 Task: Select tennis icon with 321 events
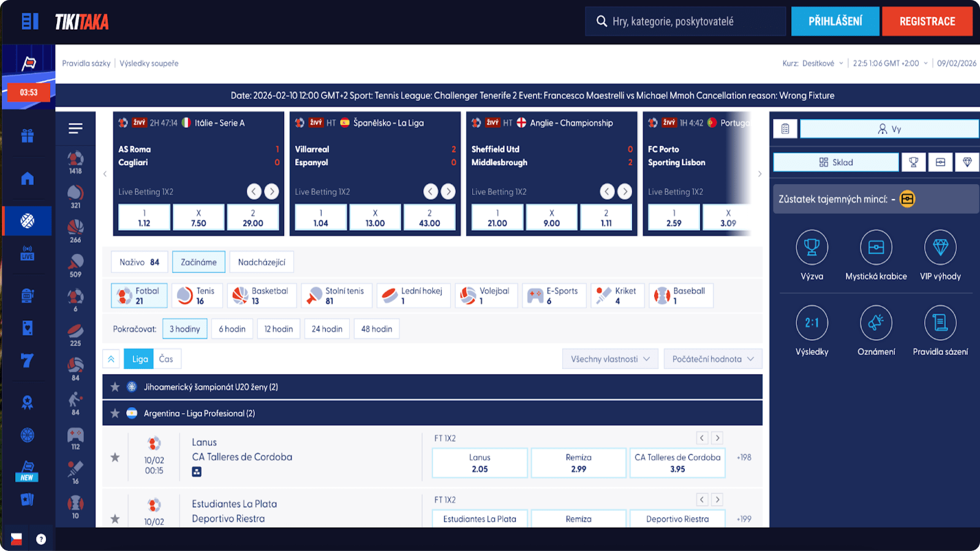[x=75, y=197]
